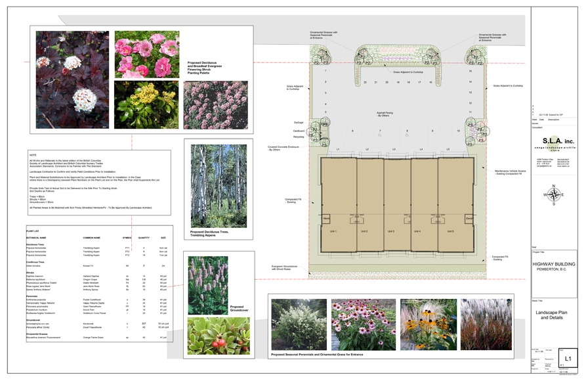
Task: Click the Unit 1 label on building plan
Action: (333, 231)
